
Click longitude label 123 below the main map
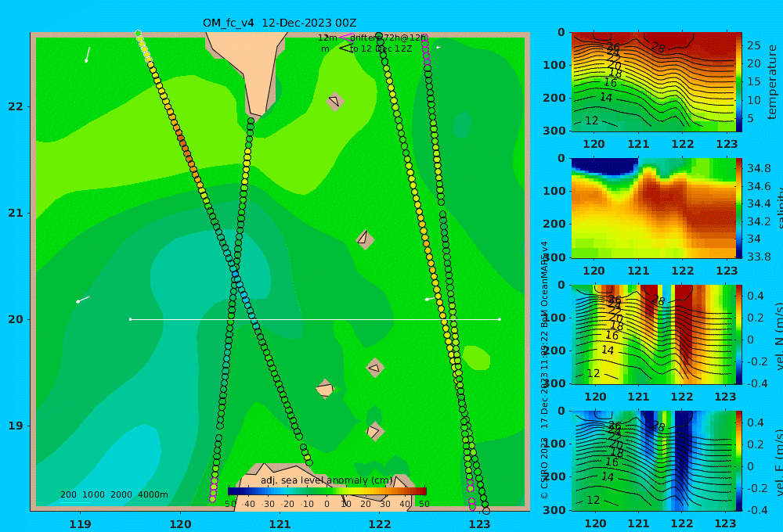coord(479,524)
